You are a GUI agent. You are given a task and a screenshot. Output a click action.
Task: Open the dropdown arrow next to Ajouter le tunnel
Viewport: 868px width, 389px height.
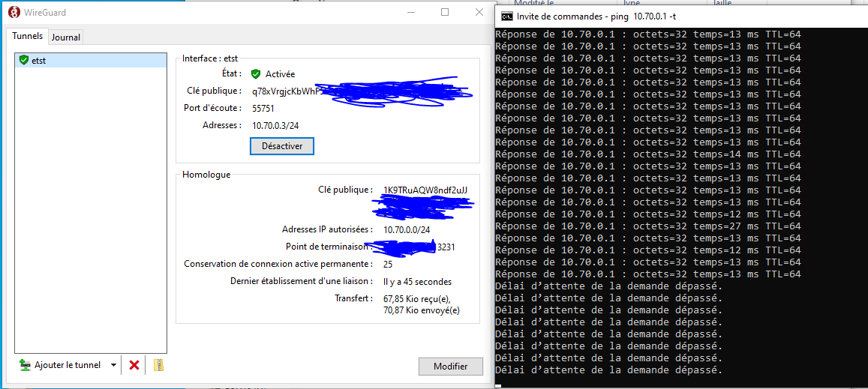(x=113, y=365)
